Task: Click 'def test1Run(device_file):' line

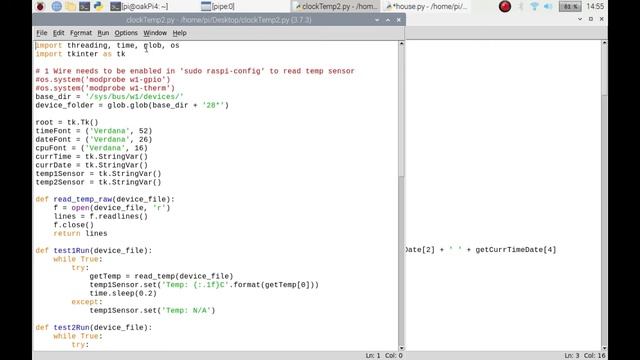Action: click(x=94, y=251)
